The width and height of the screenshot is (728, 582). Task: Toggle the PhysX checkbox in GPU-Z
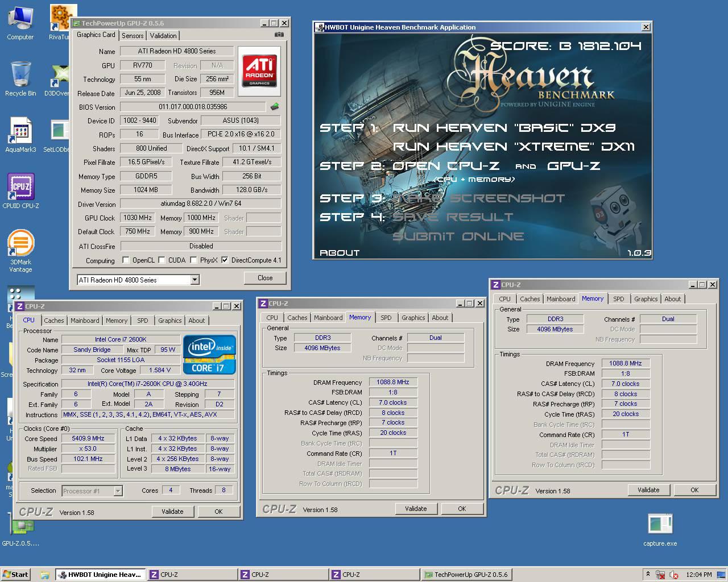click(193, 260)
